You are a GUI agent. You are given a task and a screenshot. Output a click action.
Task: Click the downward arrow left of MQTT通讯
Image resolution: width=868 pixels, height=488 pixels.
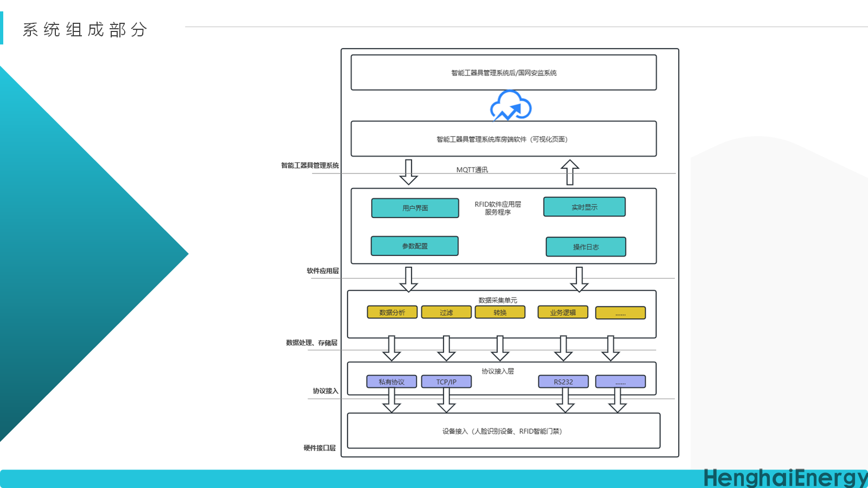[x=409, y=172]
